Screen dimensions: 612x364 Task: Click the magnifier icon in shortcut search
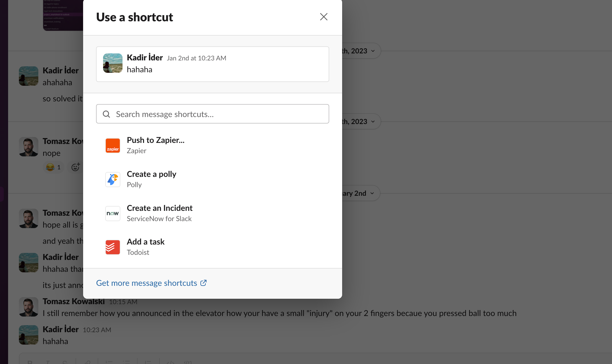coord(107,114)
